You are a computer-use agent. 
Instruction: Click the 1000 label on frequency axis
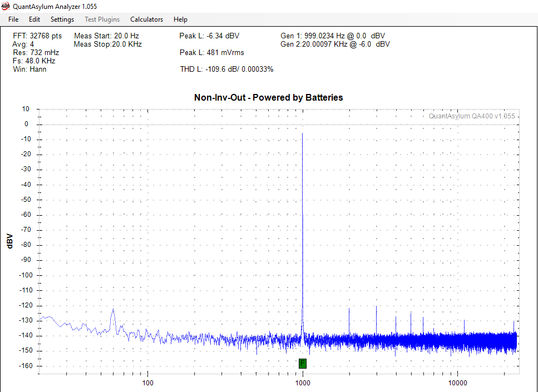[x=303, y=383]
